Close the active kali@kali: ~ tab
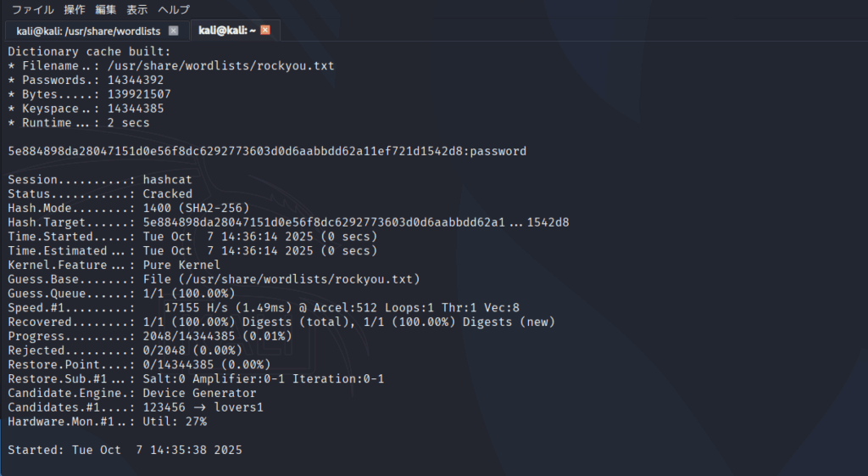This screenshot has width=868, height=476. click(265, 31)
